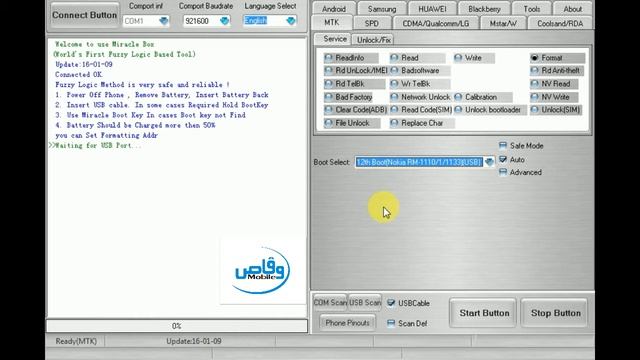This screenshot has width=640, height=360.
Task: Click the USB Scan button
Action: 364,302
